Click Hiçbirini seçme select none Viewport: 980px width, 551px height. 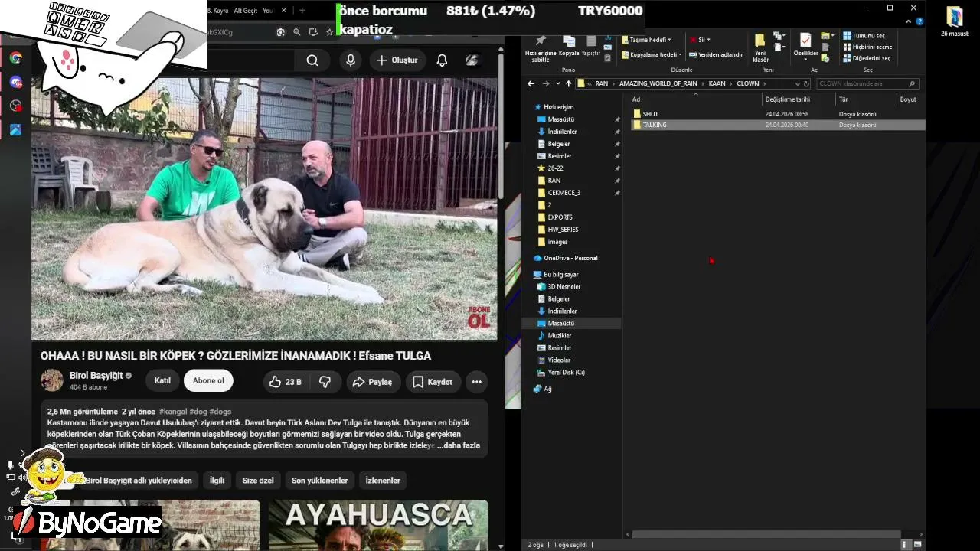[x=867, y=47]
